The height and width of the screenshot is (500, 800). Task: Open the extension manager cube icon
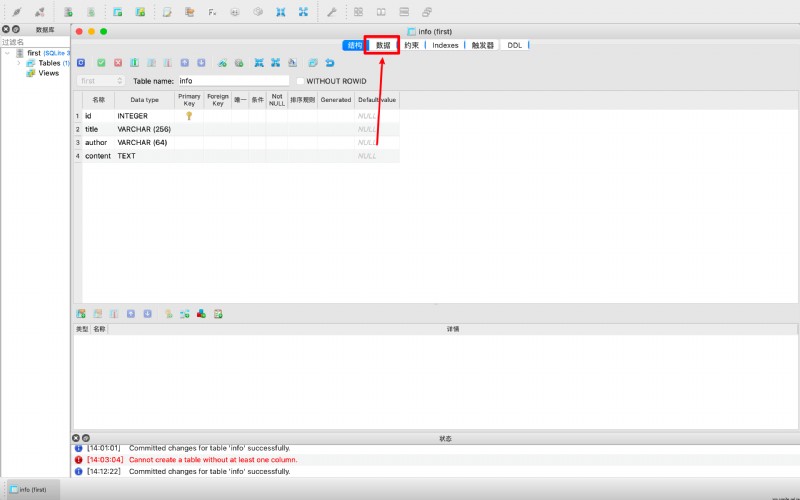[258, 12]
